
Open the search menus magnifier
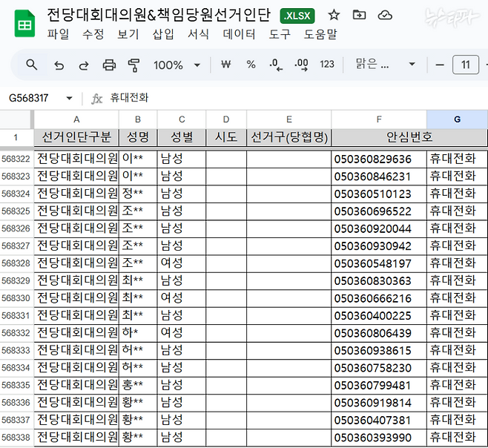pos(31,65)
